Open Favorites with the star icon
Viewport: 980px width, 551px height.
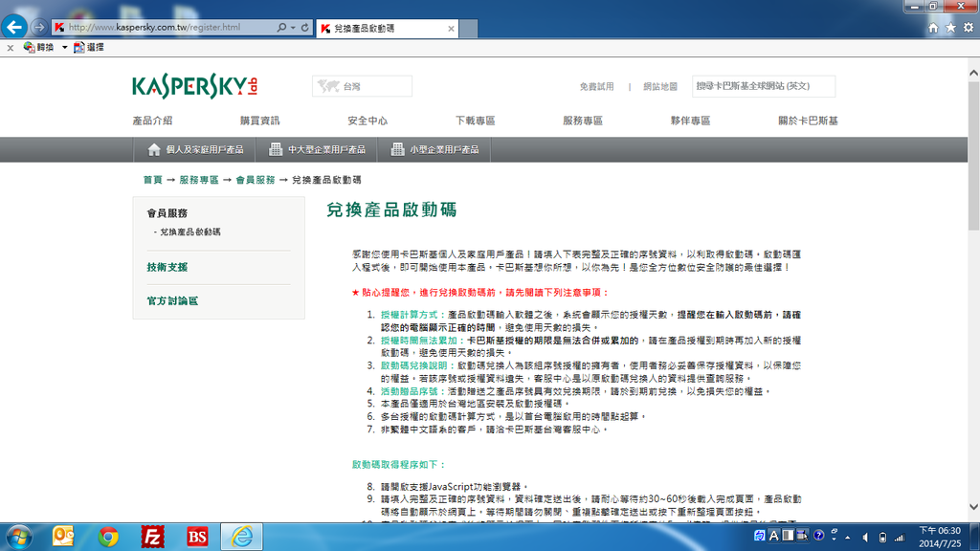[950, 28]
